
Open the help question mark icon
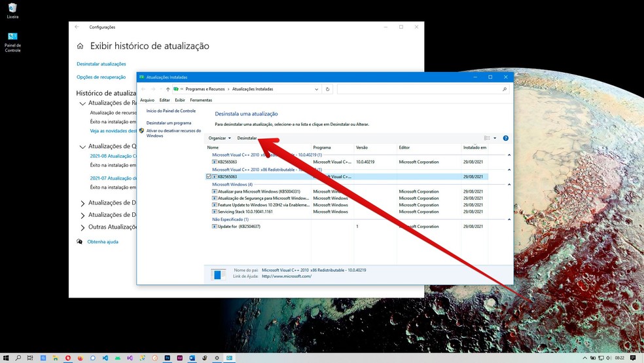(x=506, y=138)
